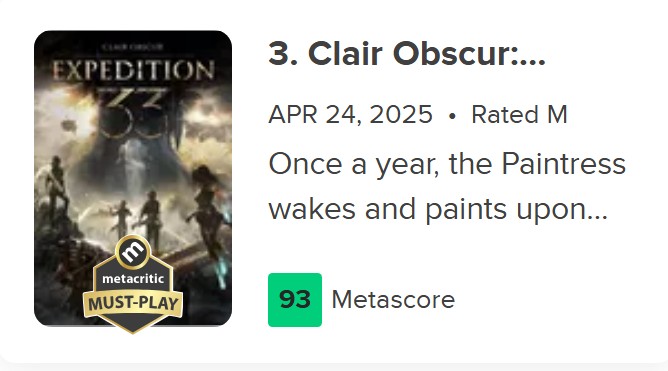The height and width of the screenshot is (371, 668).
Task: Open the Clair Obscur game title link
Action: 407,54
